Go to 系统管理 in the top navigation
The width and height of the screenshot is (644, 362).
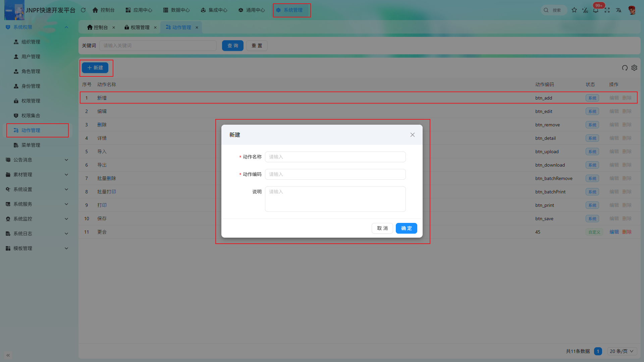point(289,10)
